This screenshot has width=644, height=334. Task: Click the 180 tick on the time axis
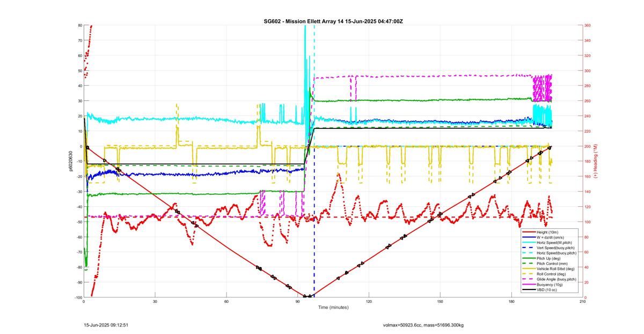(x=511, y=301)
